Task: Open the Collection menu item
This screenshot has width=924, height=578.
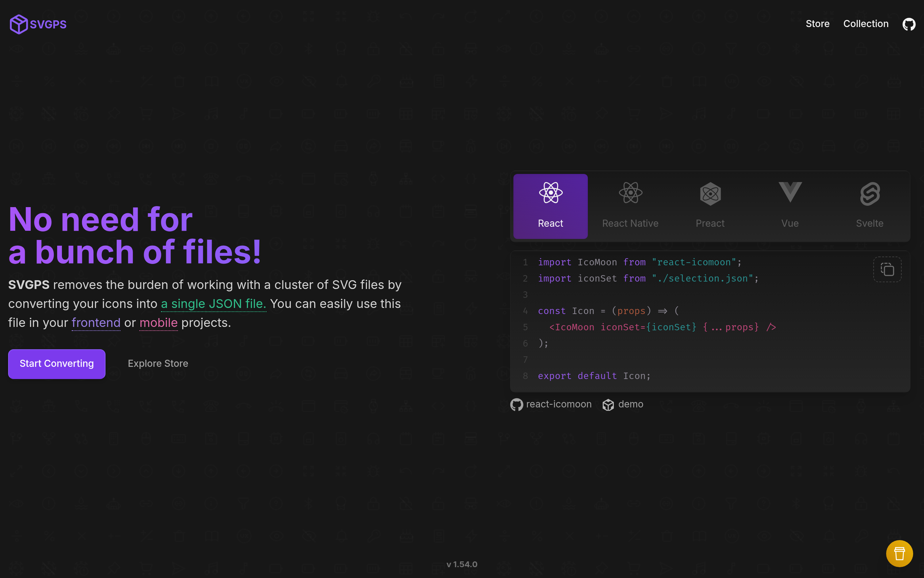Action: point(865,24)
